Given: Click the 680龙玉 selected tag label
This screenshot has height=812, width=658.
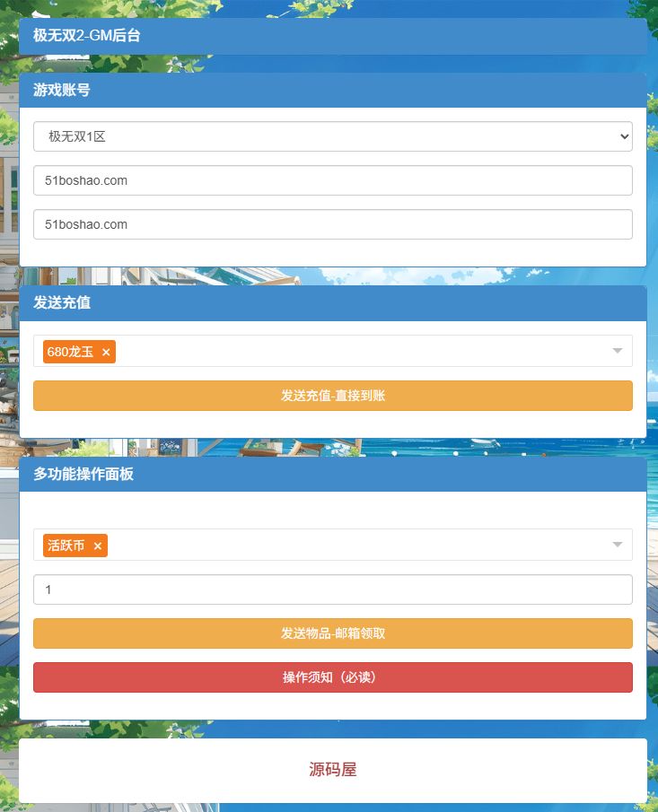Looking at the screenshot, I should pos(70,352).
